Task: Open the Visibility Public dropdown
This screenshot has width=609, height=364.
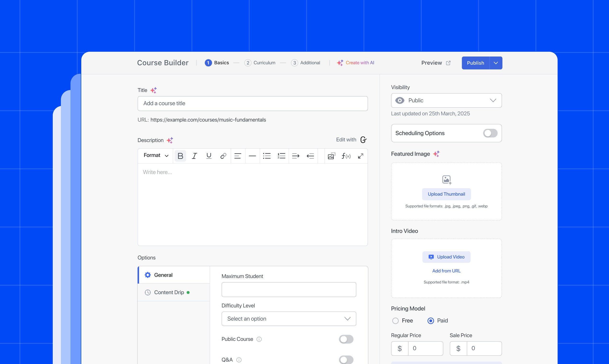Action: (446, 100)
